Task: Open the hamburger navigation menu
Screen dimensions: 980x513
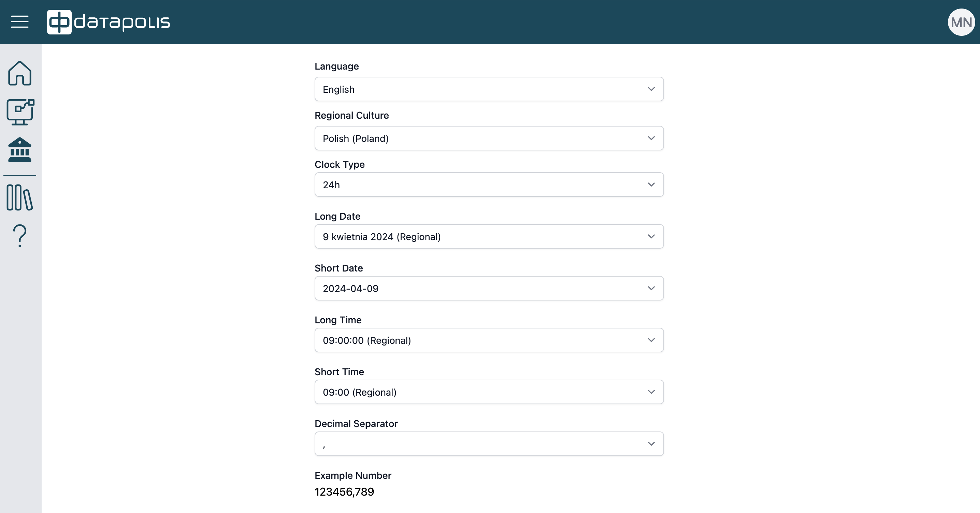Action: (20, 22)
